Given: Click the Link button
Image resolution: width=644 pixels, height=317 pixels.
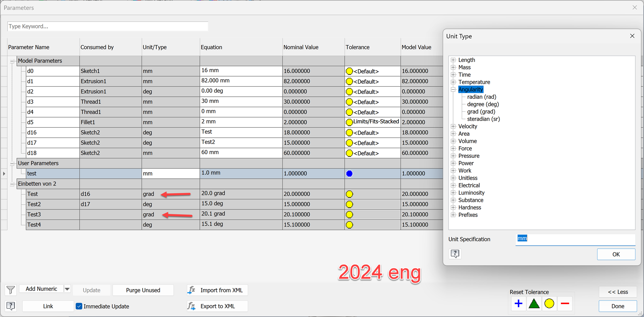Looking at the screenshot, I should [48, 306].
